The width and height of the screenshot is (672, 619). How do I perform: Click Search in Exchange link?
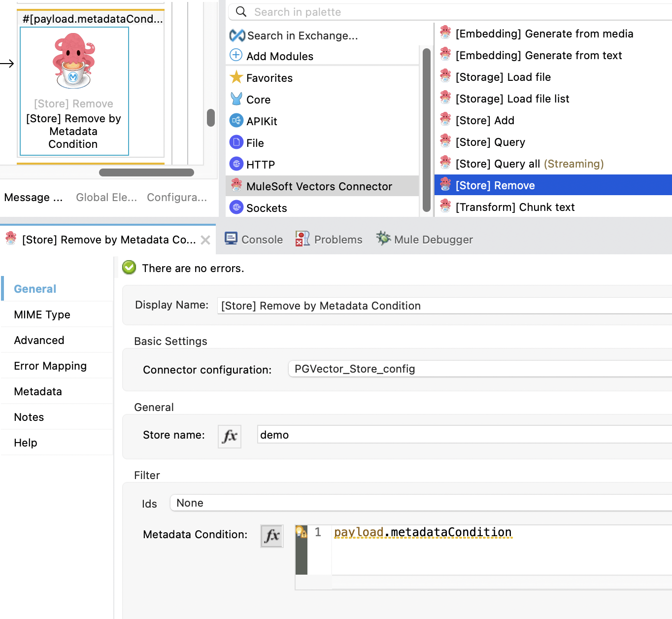[x=302, y=35]
